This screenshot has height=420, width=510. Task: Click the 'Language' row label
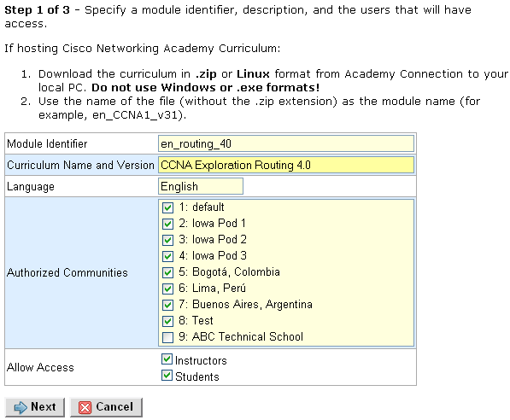pos(31,187)
